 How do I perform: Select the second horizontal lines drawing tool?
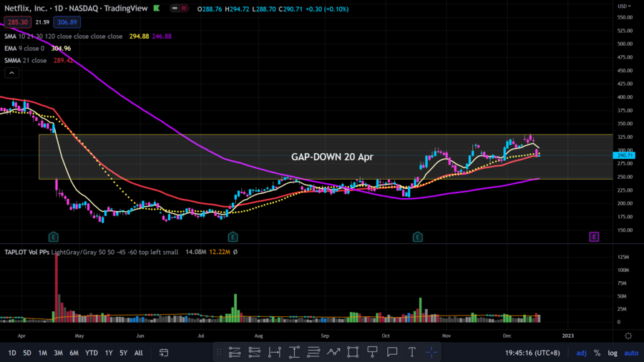[254, 352]
